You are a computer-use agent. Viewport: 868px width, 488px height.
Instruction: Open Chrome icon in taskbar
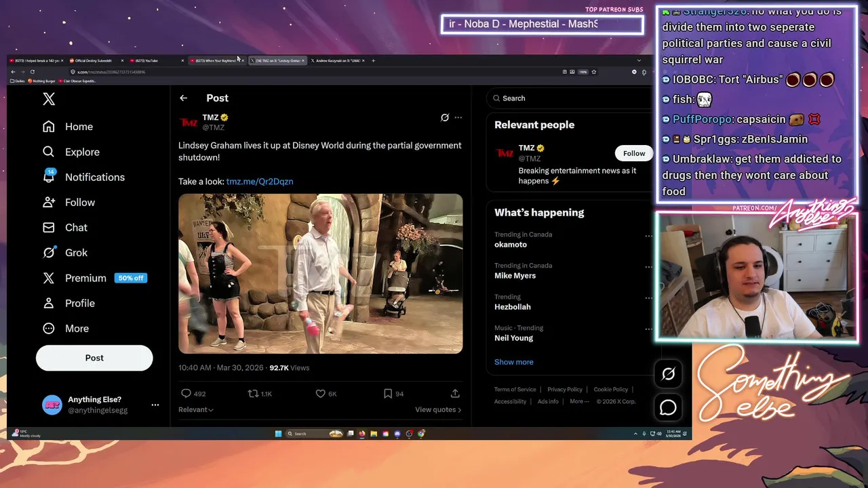point(421,434)
